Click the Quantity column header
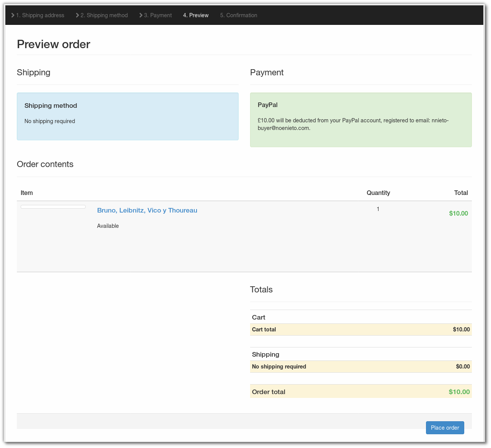This screenshot has height=448, width=491. tap(378, 193)
